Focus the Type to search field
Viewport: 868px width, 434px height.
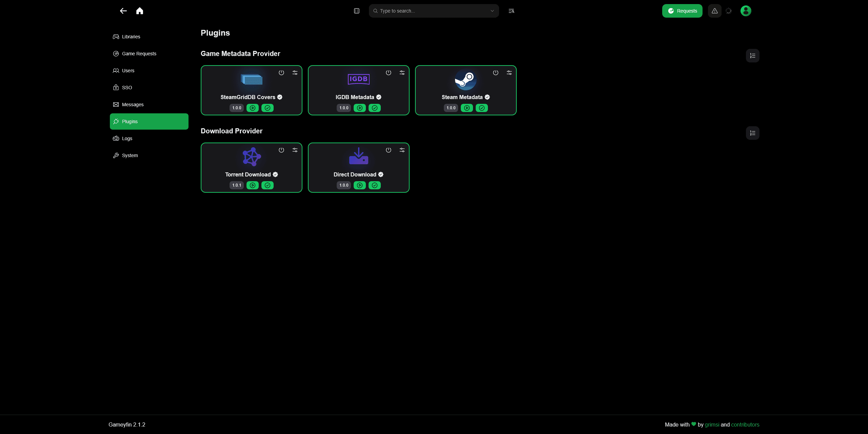tap(431, 11)
